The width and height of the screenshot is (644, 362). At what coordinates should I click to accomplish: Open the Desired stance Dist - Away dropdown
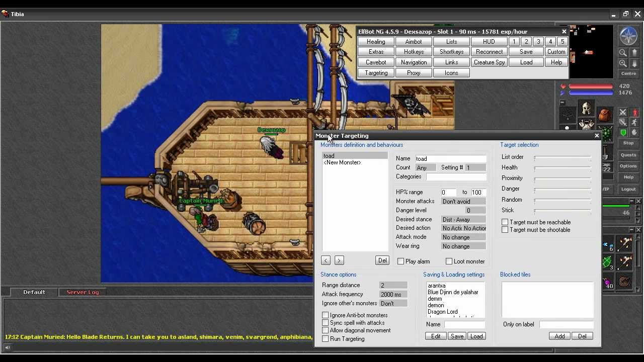point(463,219)
